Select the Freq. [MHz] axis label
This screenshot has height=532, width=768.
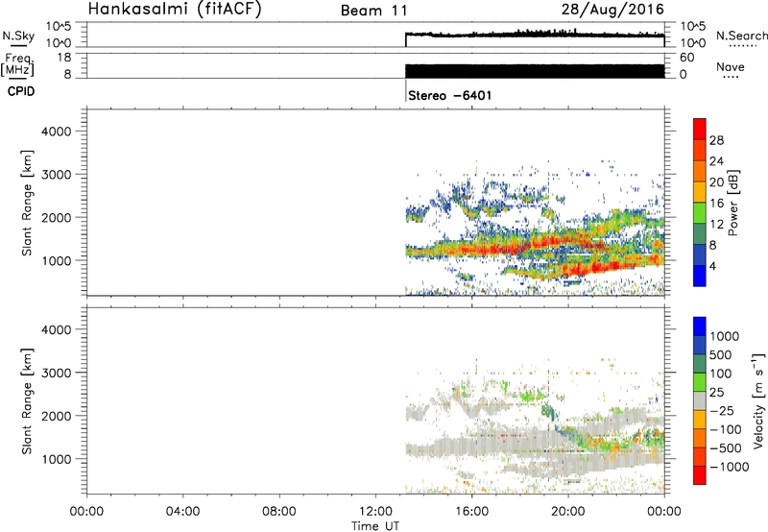point(18,65)
